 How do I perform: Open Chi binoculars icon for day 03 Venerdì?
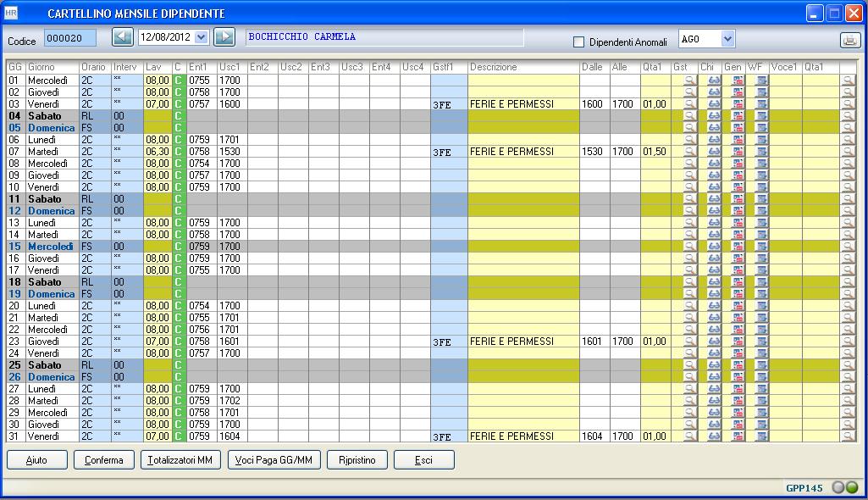714,104
